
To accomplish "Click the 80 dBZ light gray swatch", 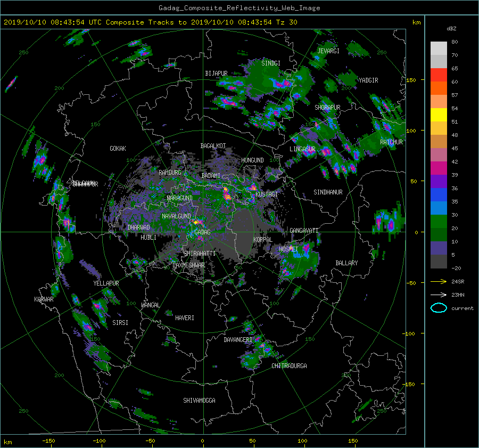I will coord(439,48).
